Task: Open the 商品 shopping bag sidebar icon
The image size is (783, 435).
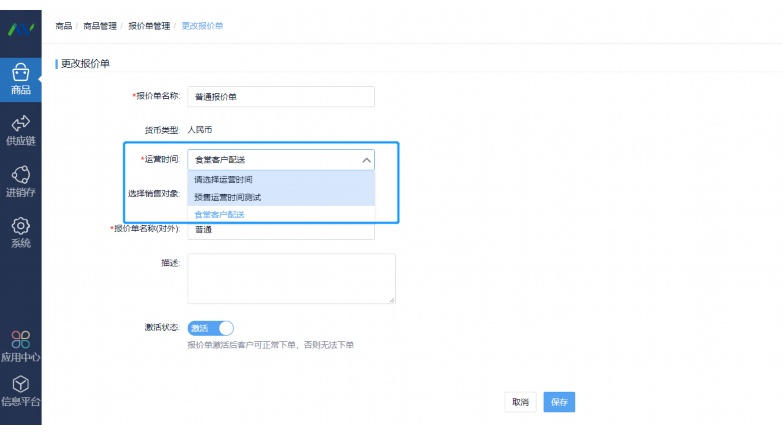Action: [20, 79]
